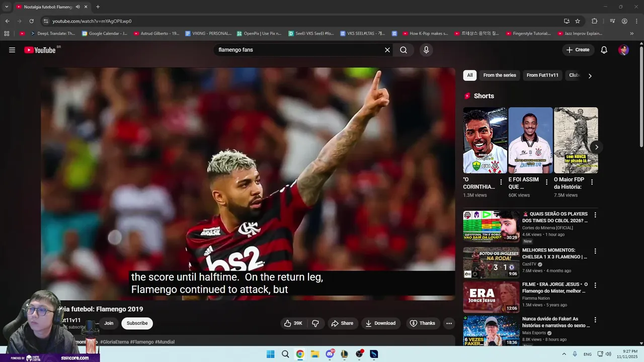The height and width of the screenshot is (362, 644).
Task: Open Chelsea 1 x 3 Flamengo thumbnail
Action: pos(491,263)
